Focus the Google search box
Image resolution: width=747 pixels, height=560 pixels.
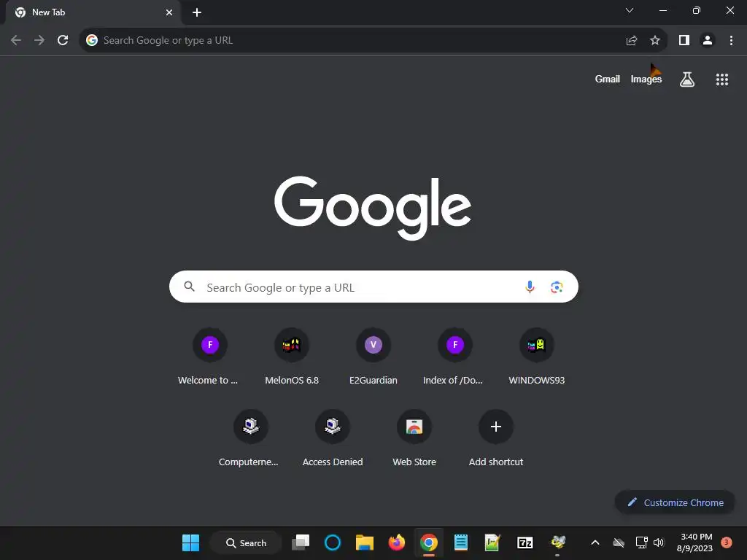373,287
